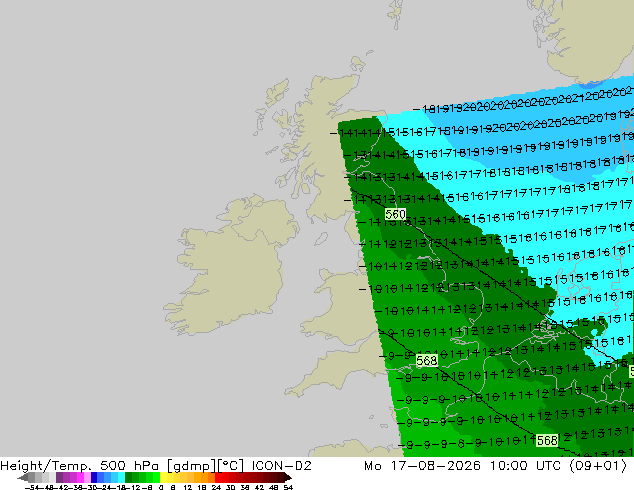Click the cyan swatch in the legend
The image size is (634, 490).
[121, 477]
